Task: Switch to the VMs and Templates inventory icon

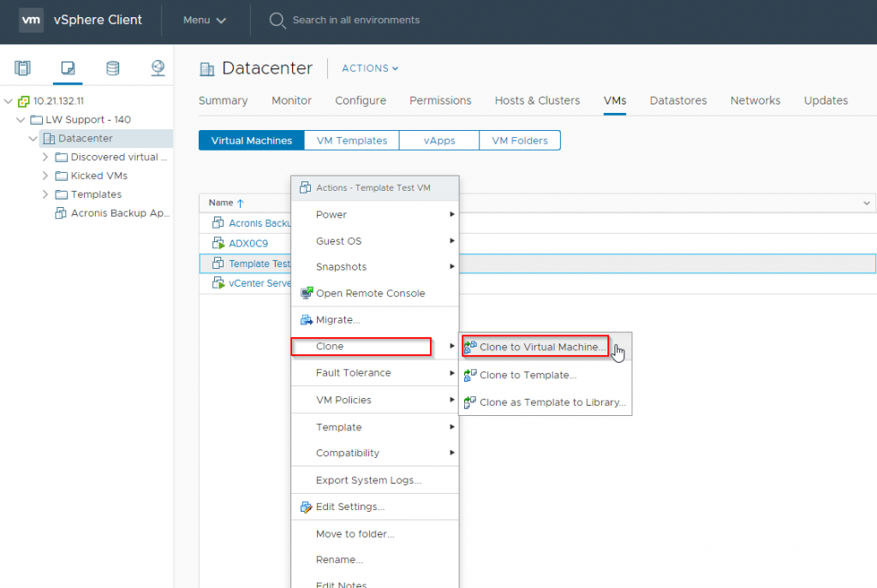Action: pyautogui.click(x=68, y=68)
